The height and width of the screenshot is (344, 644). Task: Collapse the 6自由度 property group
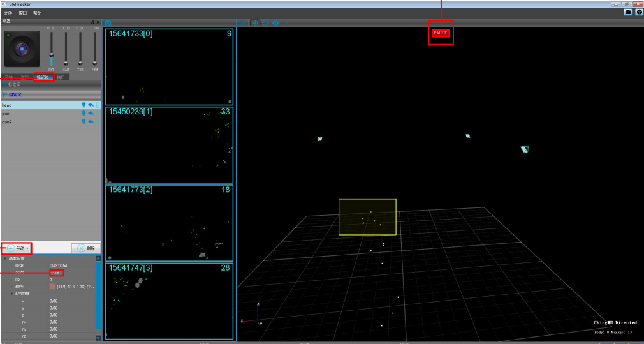click(x=11, y=294)
